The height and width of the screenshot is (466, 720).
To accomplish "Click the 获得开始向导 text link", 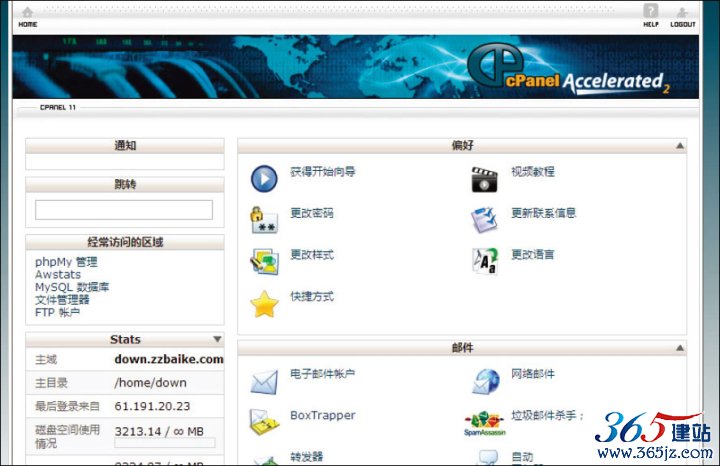I will tap(323, 172).
